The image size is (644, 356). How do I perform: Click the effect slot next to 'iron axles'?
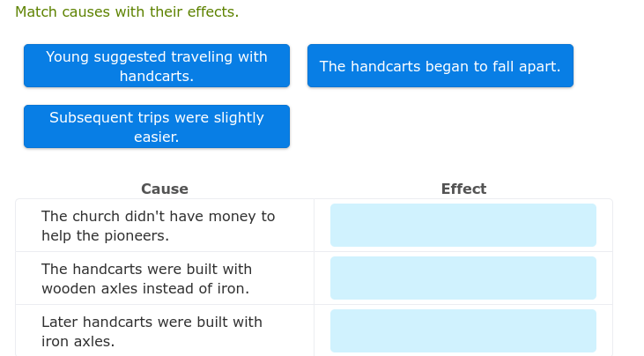coord(463,331)
